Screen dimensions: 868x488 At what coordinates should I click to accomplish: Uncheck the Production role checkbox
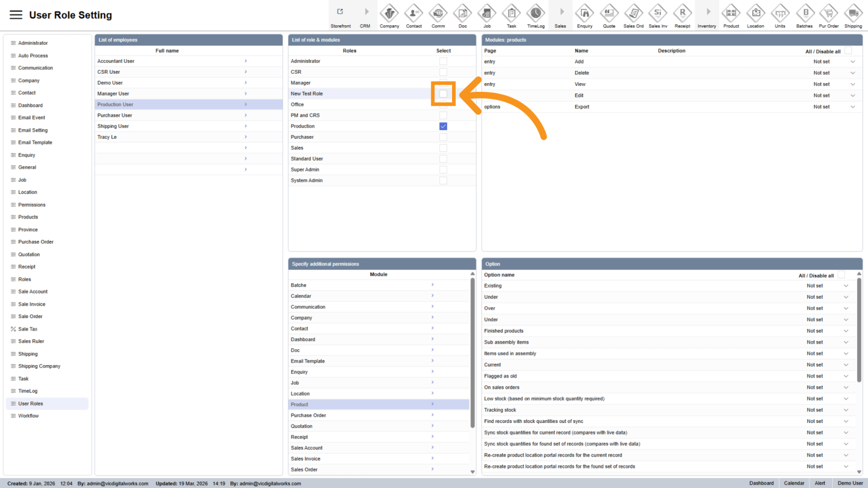[443, 127]
